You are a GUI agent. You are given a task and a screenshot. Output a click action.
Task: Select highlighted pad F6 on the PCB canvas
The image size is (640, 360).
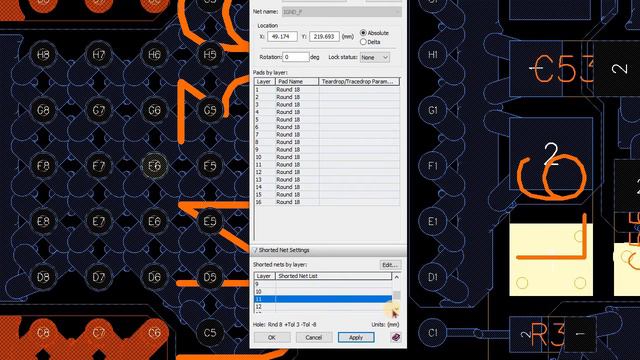click(154, 166)
